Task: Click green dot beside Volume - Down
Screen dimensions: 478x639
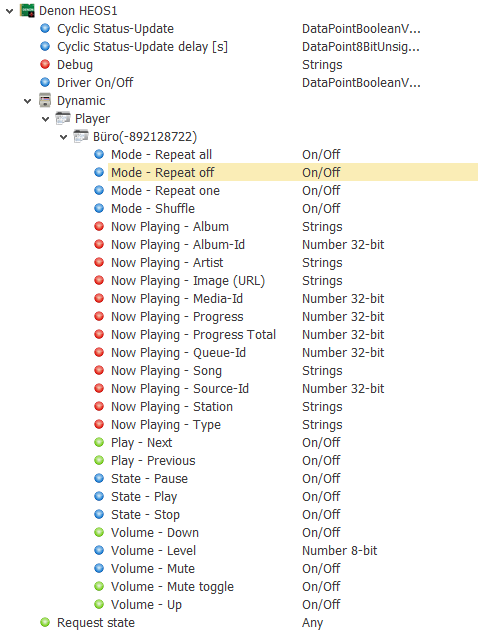Action: click(99, 532)
